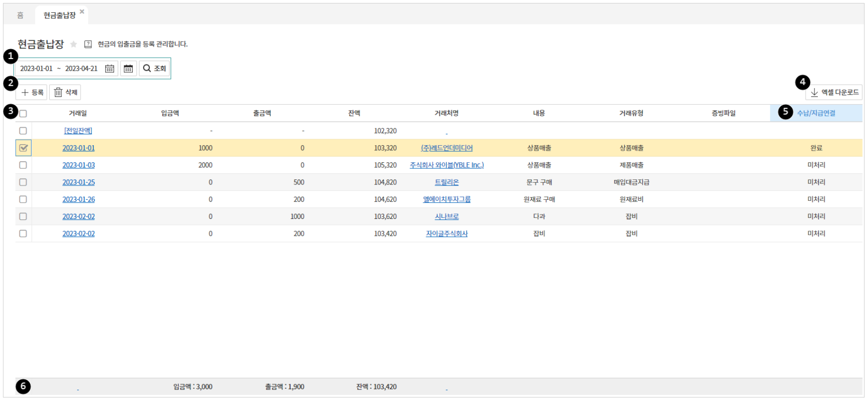This screenshot has height=399, width=868.
Task: Click the standalone calendar button left of 조회
Action: click(128, 68)
